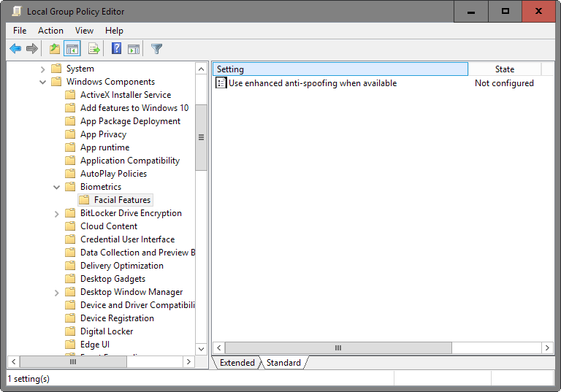Select Device Registration

click(117, 318)
